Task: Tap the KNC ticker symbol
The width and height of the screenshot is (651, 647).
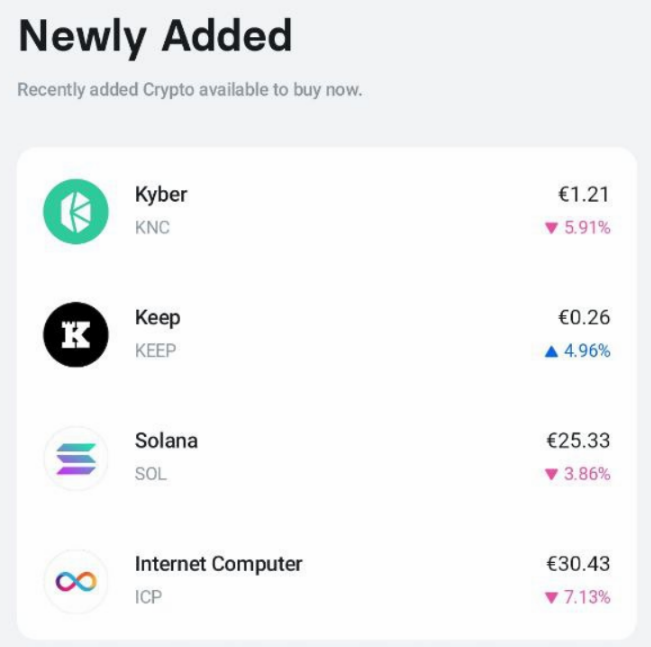Action: tap(153, 227)
